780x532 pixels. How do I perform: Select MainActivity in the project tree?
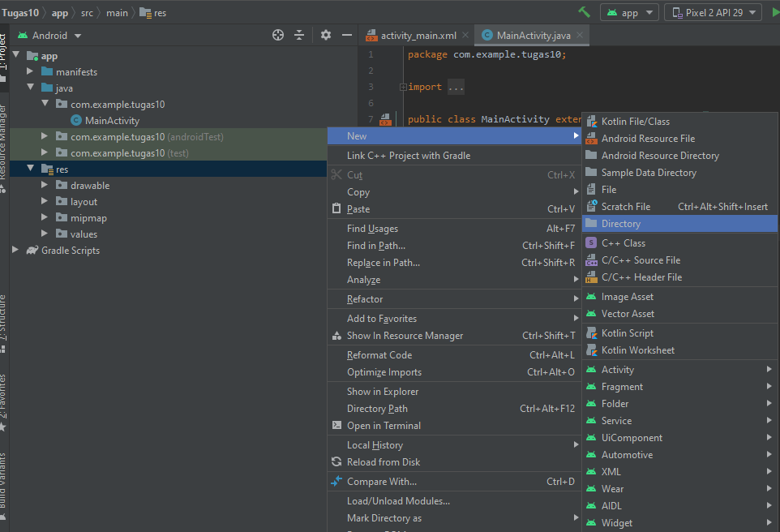coord(112,121)
